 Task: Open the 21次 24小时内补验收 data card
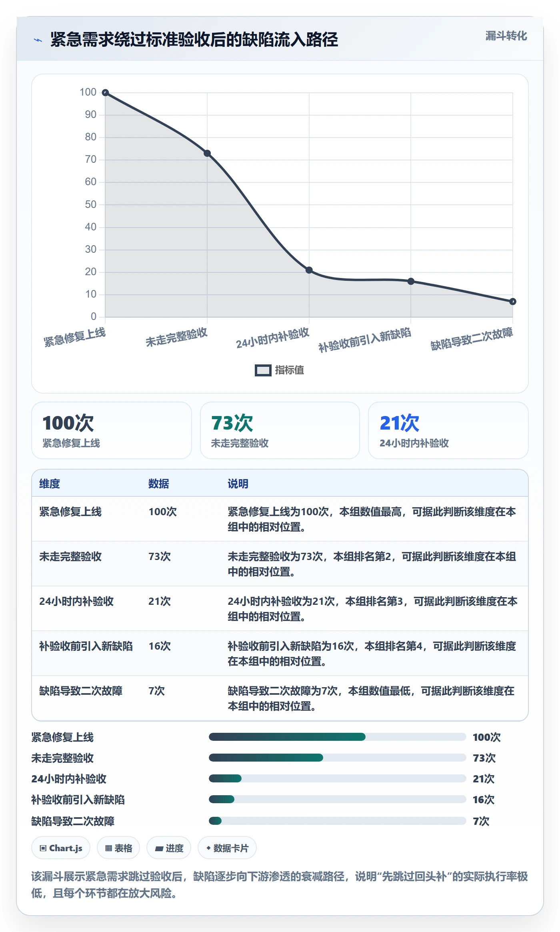pos(448,430)
